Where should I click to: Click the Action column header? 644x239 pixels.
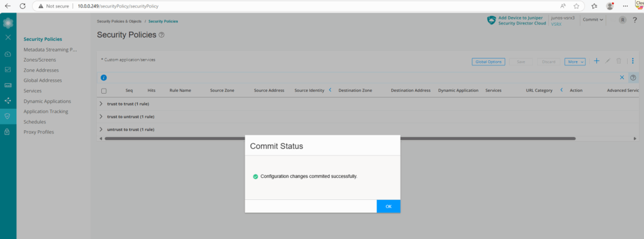point(576,91)
